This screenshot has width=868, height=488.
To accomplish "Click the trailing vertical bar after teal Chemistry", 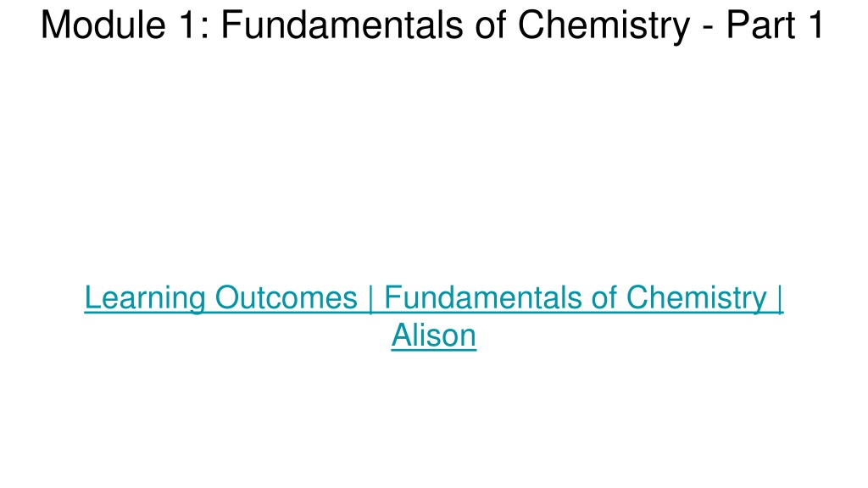I will pyautogui.click(x=780, y=299).
